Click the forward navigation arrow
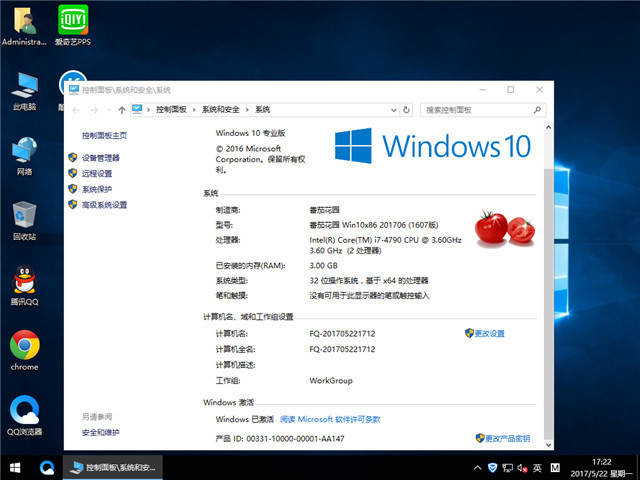The width and height of the screenshot is (640, 480). click(x=94, y=110)
